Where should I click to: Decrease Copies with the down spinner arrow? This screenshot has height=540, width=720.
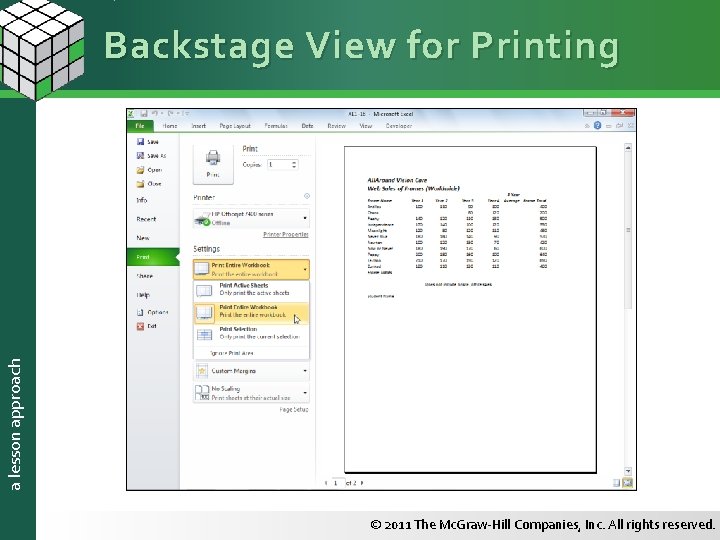[294, 167]
